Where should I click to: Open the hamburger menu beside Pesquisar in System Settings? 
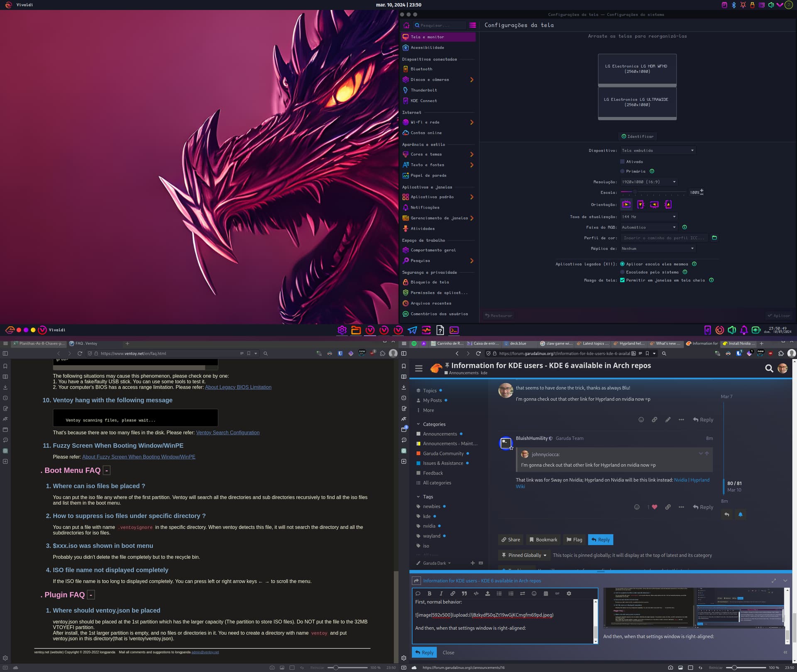pyautogui.click(x=472, y=25)
